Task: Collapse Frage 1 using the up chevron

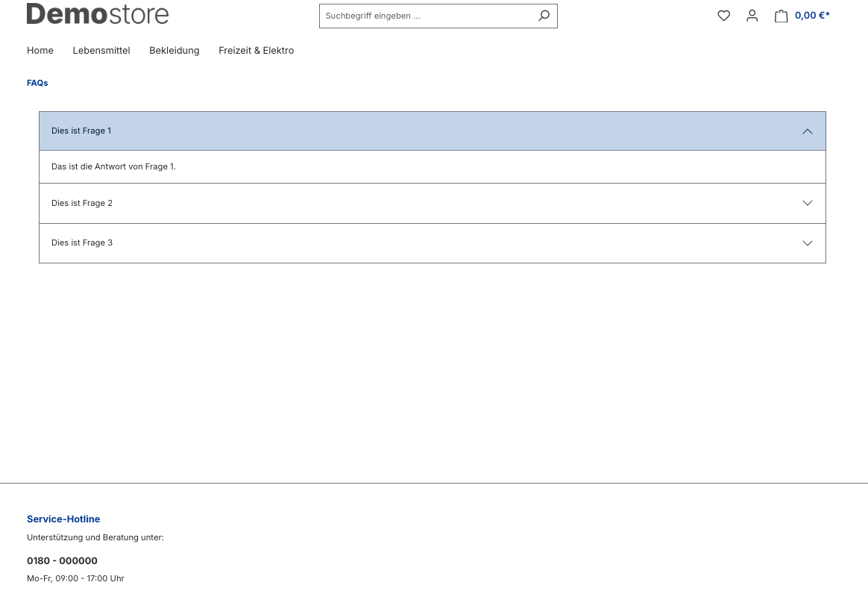Action: [x=807, y=131]
